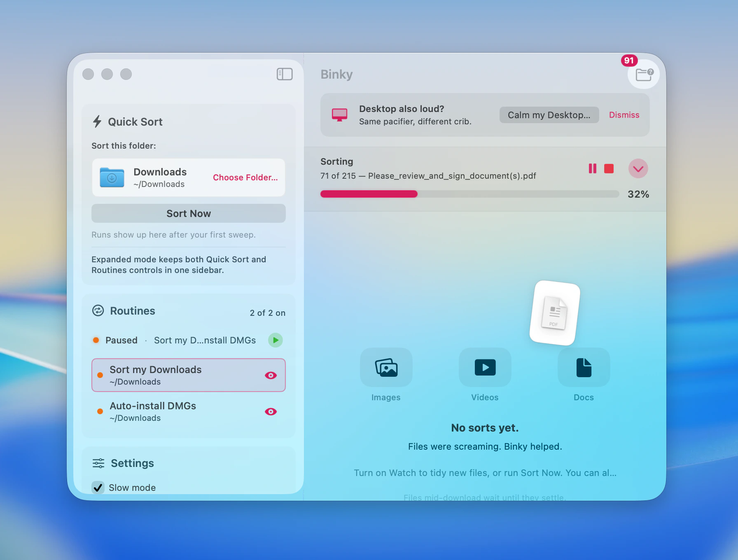
Task: Click the Quick Sort lightning bolt icon
Action: point(97,121)
